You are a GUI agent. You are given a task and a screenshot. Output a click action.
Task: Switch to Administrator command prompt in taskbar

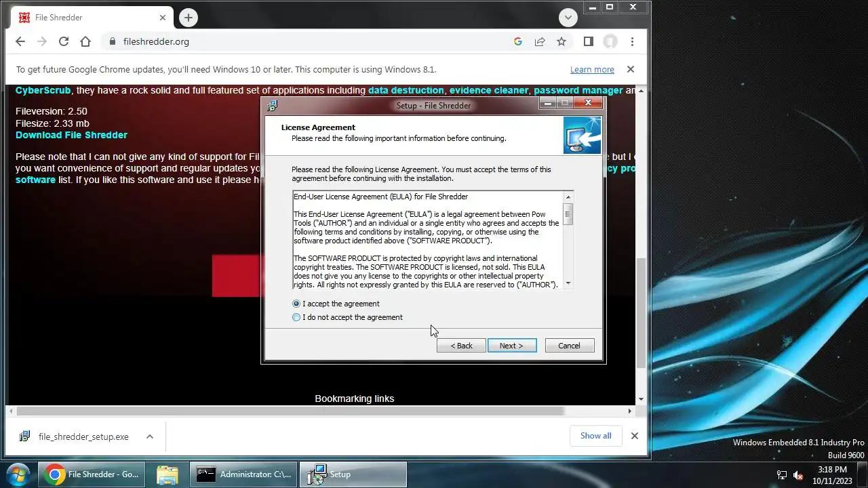pos(243,474)
